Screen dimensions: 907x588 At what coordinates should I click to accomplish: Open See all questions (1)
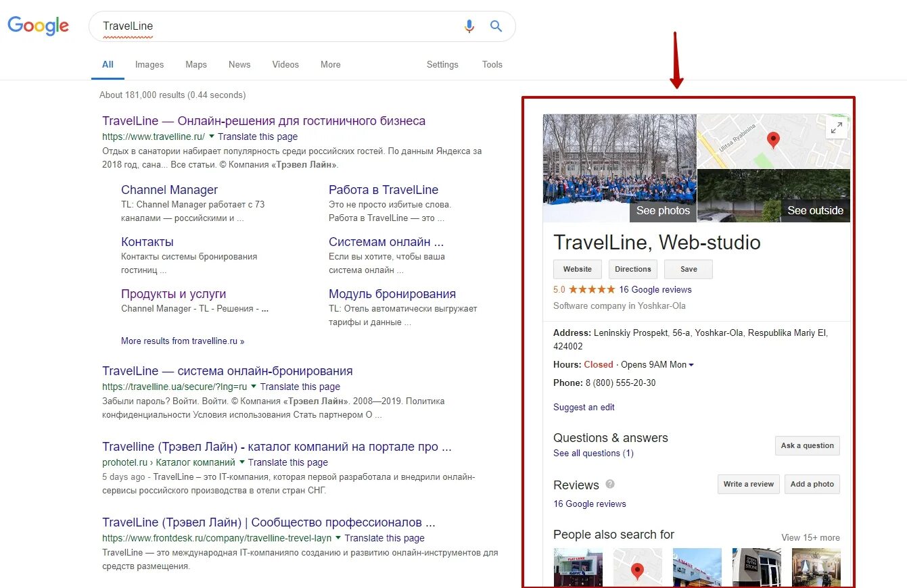click(x=593, y=453)
